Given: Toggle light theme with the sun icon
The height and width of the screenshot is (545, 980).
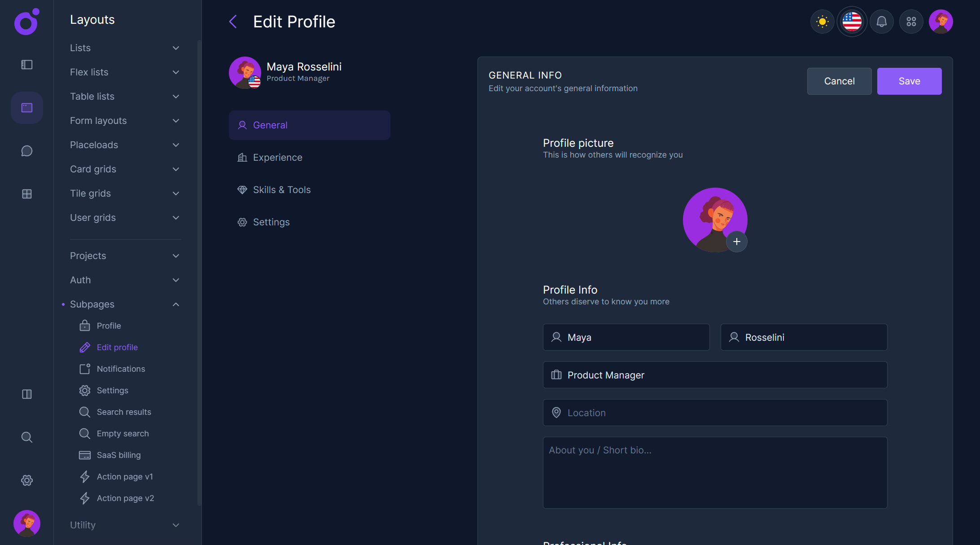Looking at the screenshot, I should (822, 21).
